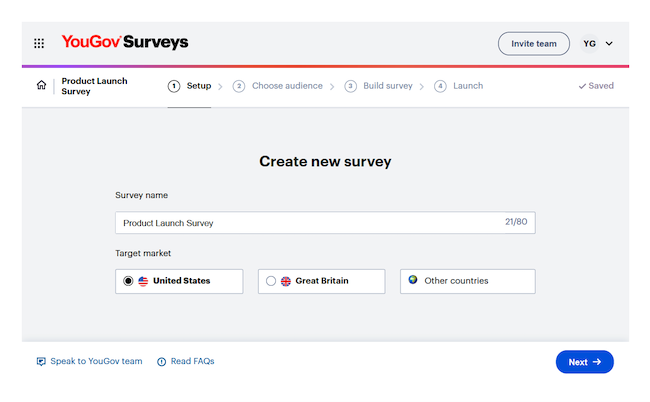The height and width of the screenshot is (402, 650).
Task: Open the Build survey step
Action: tap(379, 86)
